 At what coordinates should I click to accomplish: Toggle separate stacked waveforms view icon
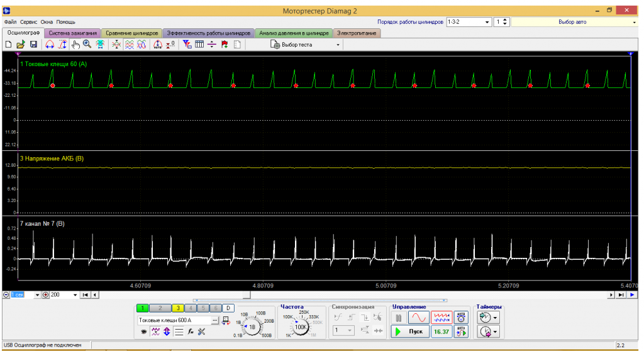point(130,45)
